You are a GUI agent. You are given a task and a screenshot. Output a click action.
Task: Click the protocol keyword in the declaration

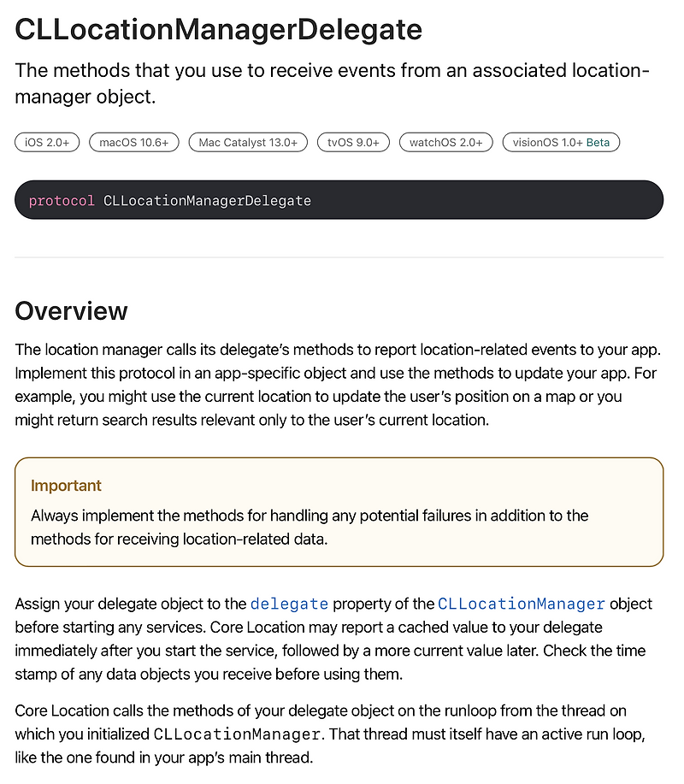tap(62, 201)
